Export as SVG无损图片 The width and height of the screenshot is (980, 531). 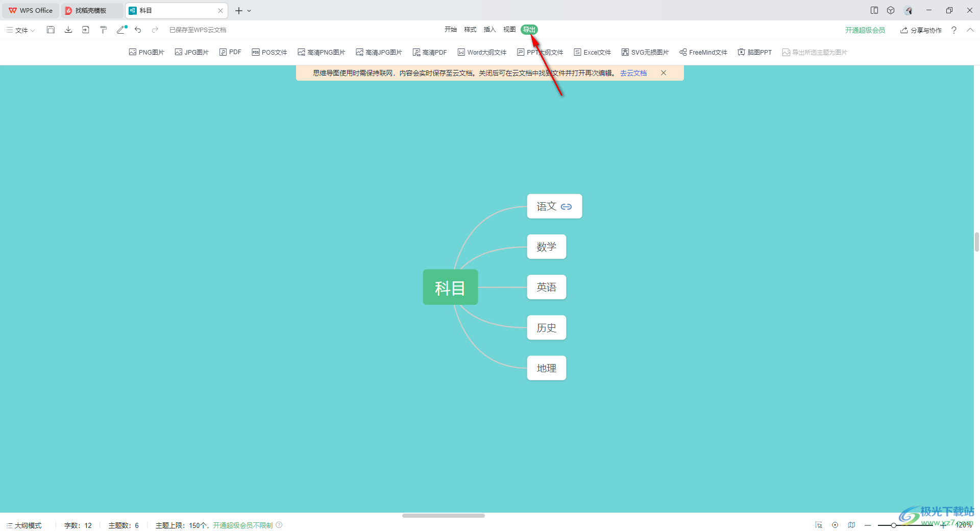coord(645,52)
